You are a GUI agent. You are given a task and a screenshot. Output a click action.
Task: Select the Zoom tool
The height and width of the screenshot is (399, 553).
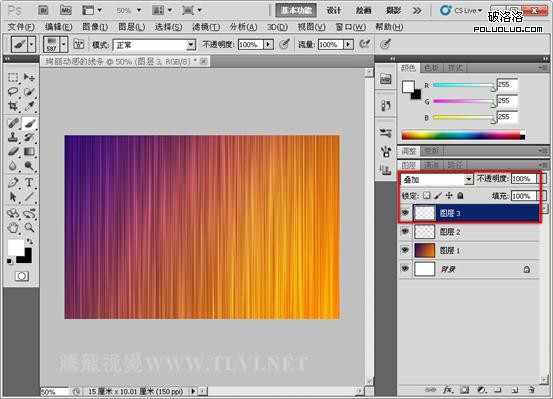point(29,228)
